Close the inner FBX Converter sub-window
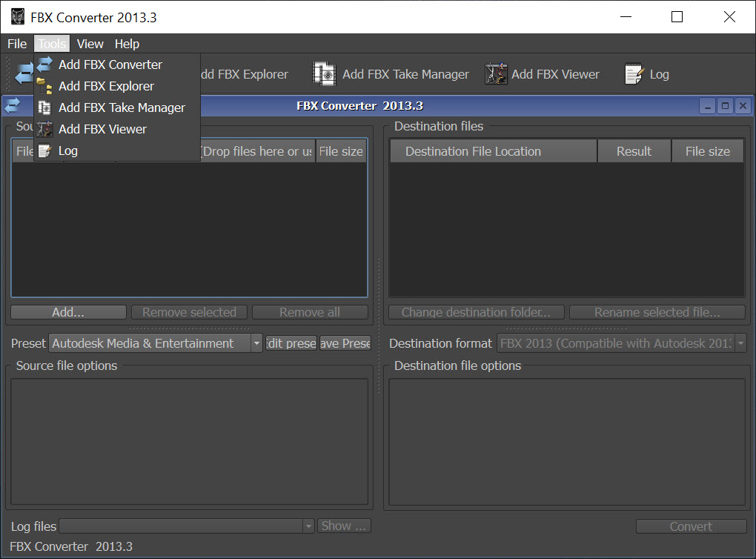 743,106
